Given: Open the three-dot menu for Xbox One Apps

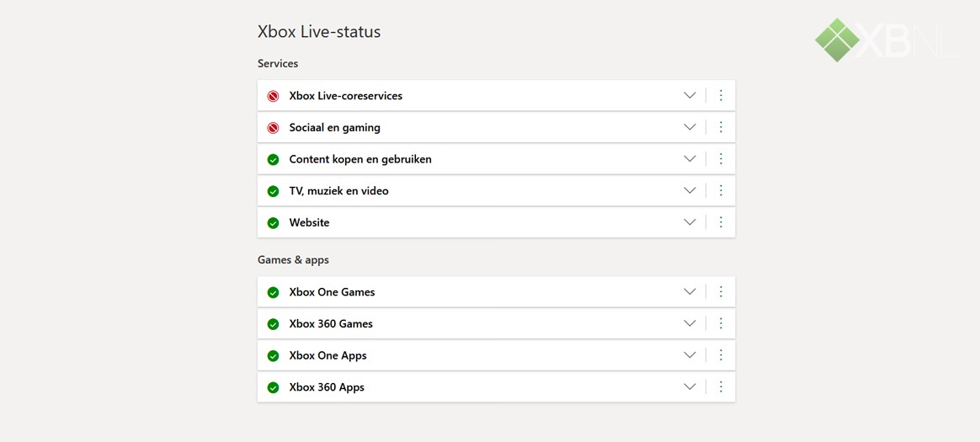Looking at the screenshot, I should click(x=721, y=355).
